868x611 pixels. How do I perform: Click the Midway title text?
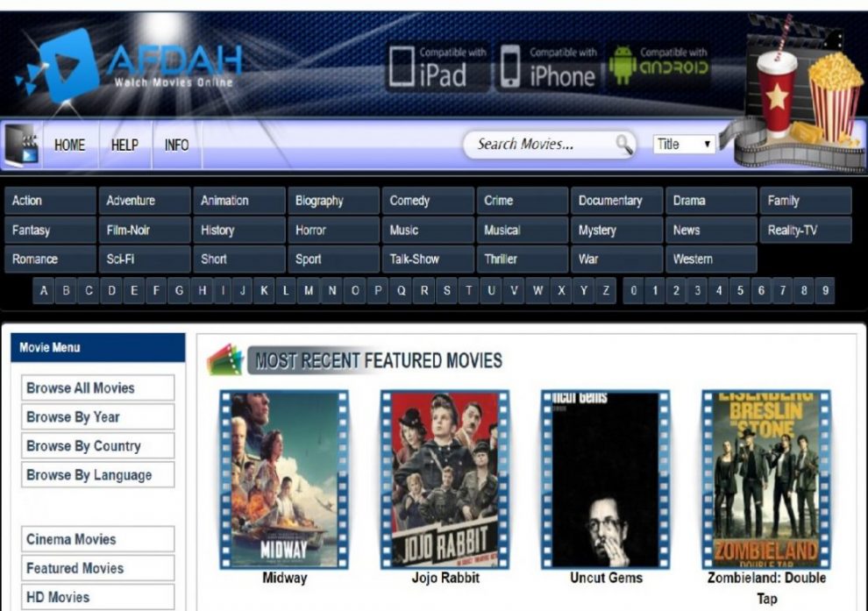pos(285,578)
